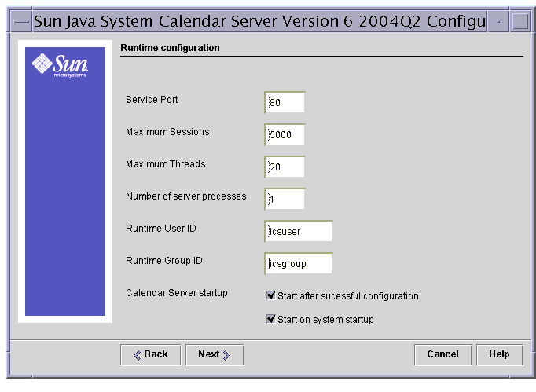Uncheck Start after successful configuration checkbox
The width and height of the screenshot is (536, 392).
click(270, 295)
